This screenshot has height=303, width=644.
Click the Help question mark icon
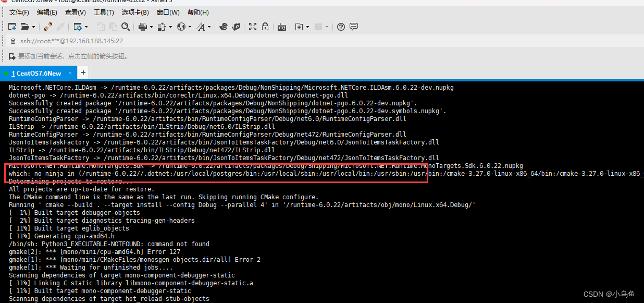pyautogui.click(x=340, y=27)
